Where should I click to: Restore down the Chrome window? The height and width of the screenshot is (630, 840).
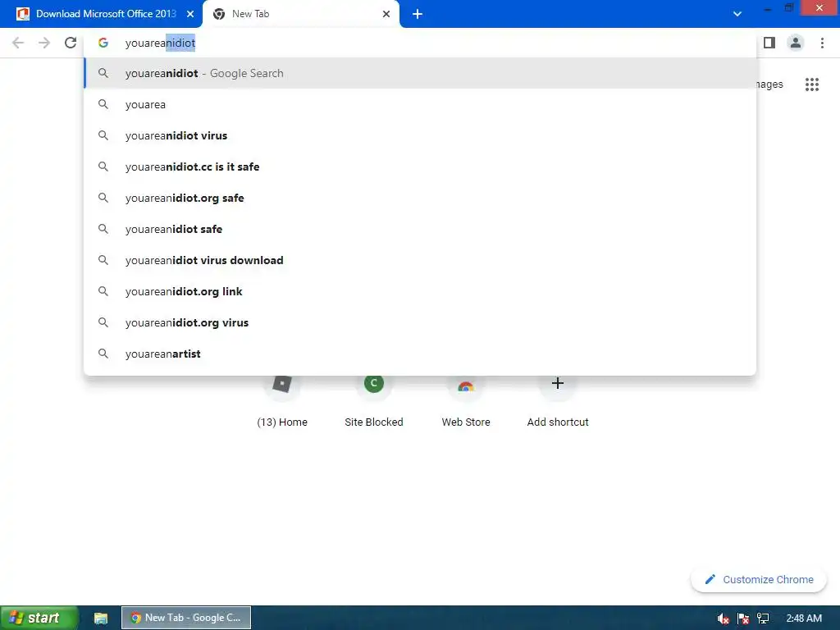coord(789,8)
